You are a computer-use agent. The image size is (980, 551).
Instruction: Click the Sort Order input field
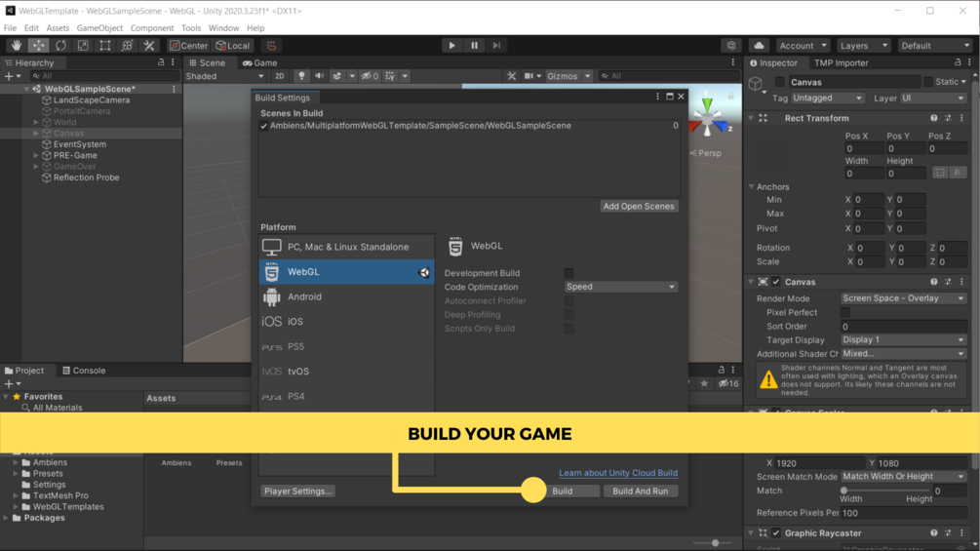903,326
